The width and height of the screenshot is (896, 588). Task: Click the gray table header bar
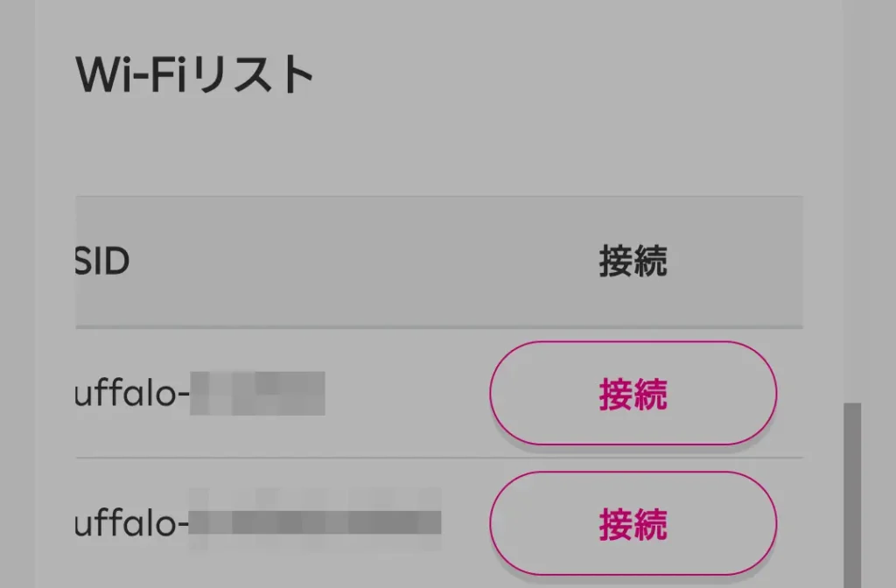(x=437, y=260)
